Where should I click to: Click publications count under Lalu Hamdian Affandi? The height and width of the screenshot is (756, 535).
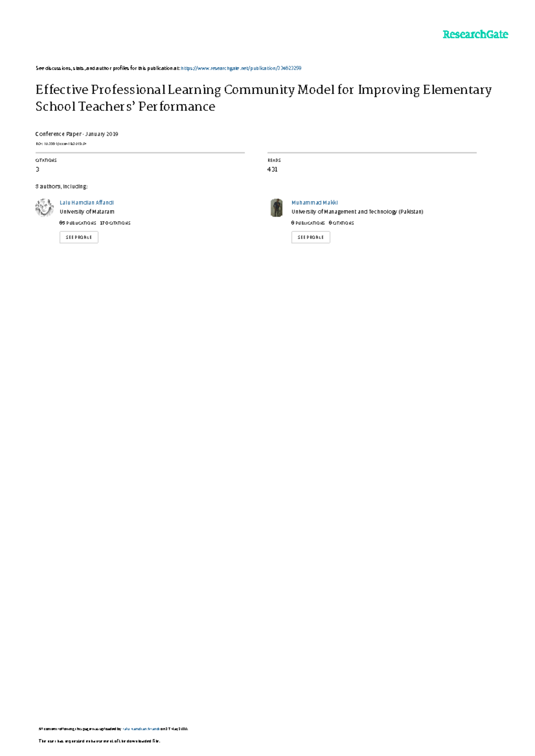coord(78,223)
